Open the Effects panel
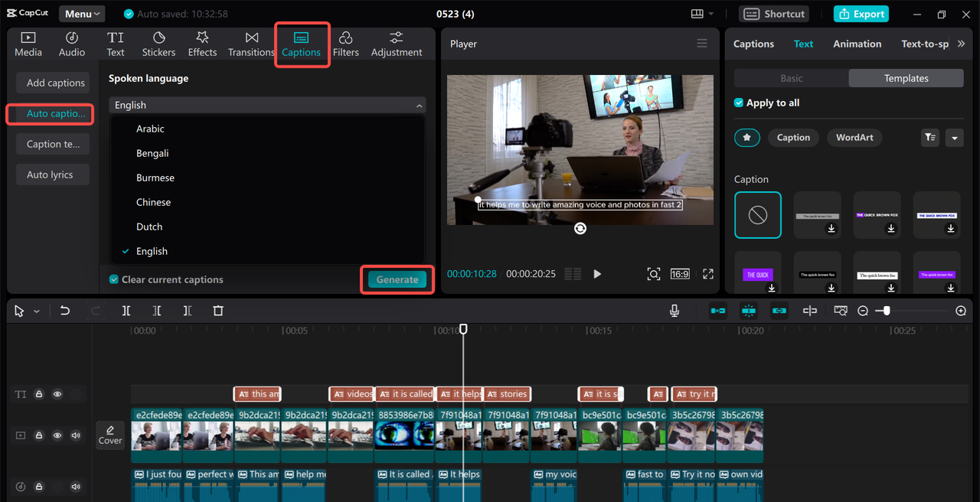Viewport: 980px width, 502px height. click(x=202, y=44)
